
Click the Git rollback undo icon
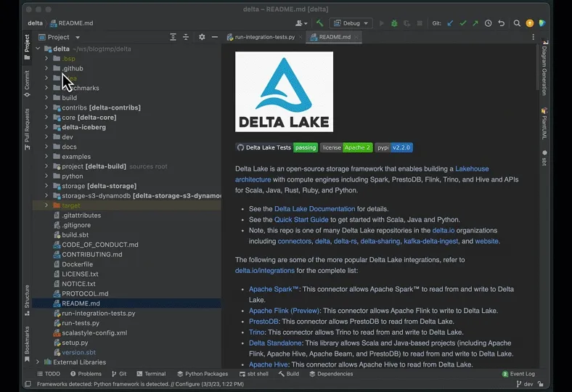pos(501,23)
